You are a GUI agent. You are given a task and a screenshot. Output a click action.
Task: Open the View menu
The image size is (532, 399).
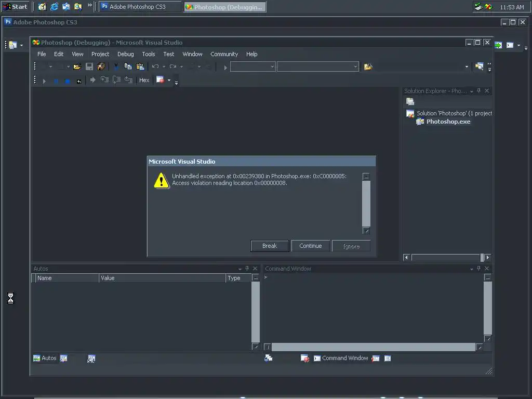coord(77,54)
